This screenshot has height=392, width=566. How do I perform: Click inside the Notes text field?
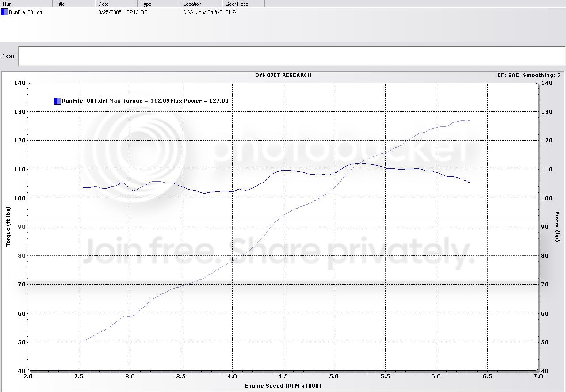tap(292, 56)
